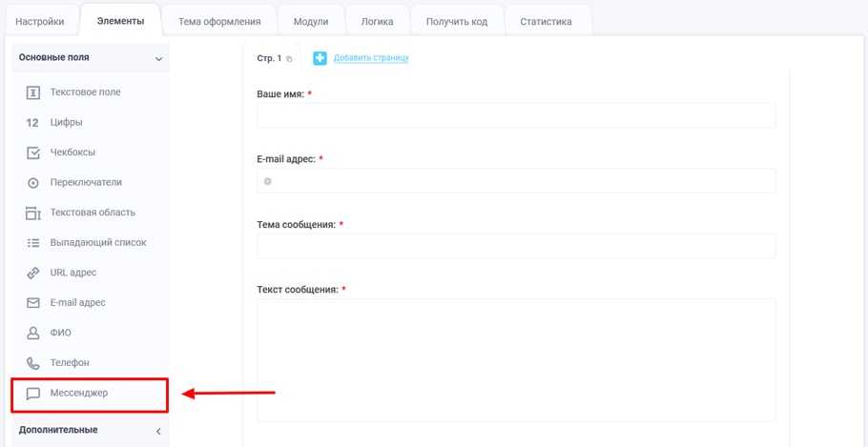Click the blue plus add-page icon
The width and height of the screenshot is (868, 447).
(x=320, y=58)
